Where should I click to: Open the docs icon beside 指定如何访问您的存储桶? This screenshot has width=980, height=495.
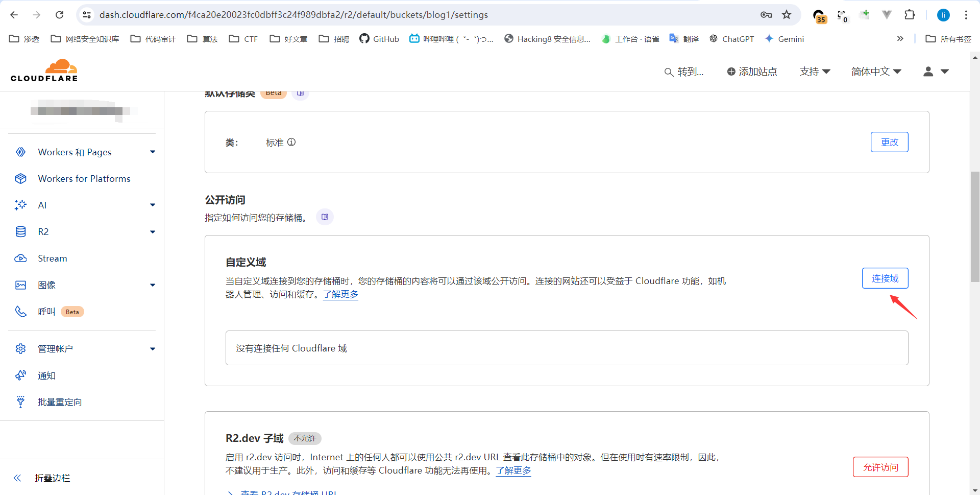coord(325,217)
